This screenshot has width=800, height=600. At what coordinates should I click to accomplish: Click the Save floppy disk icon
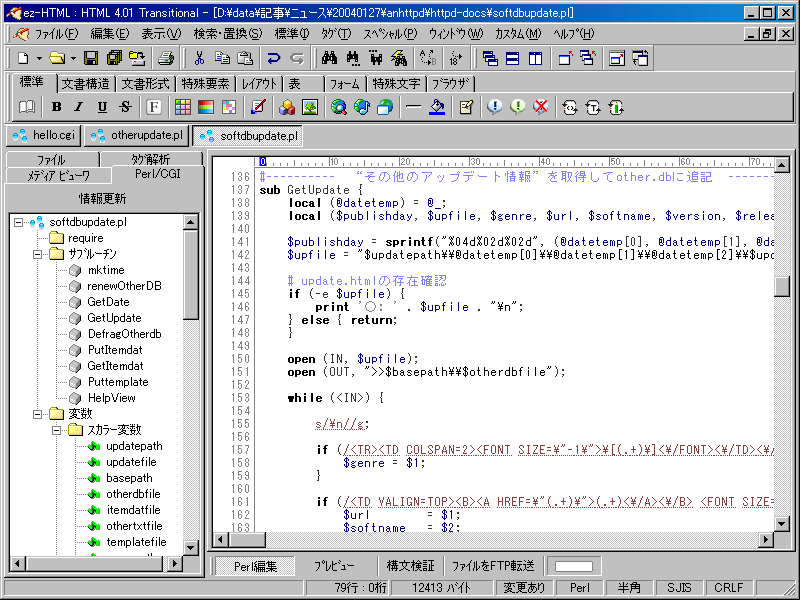tap(91, 58)
